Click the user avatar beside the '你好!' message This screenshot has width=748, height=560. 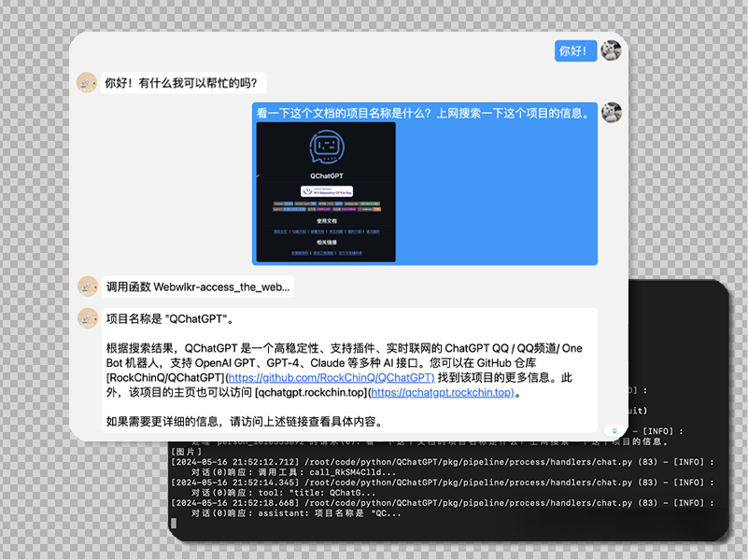[611, 50]
